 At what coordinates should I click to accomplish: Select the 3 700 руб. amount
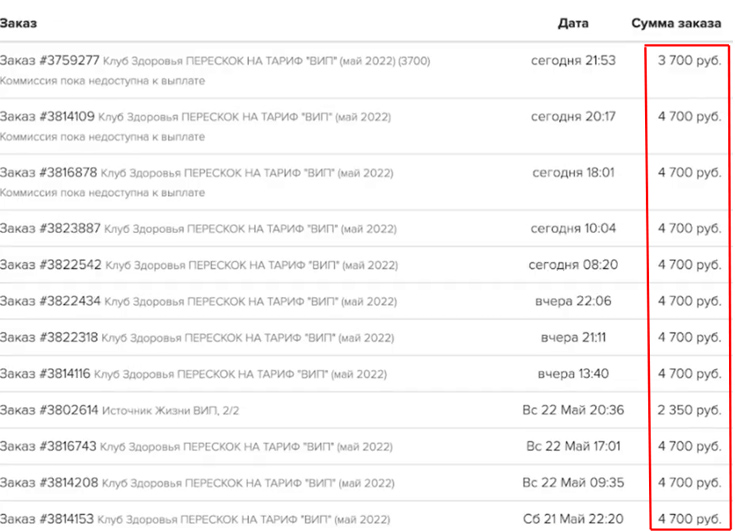click(689, 60)
